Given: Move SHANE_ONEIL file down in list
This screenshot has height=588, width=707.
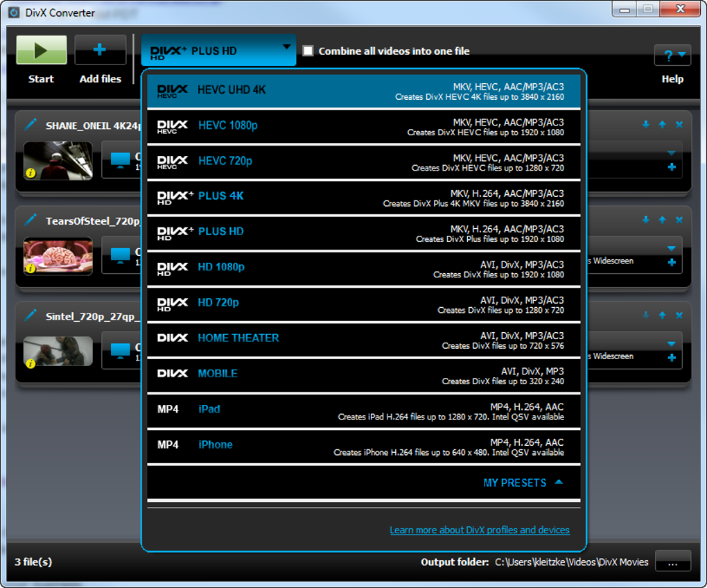Looking at the screenshot, I should pyautogui.click(x=646, y=124).
